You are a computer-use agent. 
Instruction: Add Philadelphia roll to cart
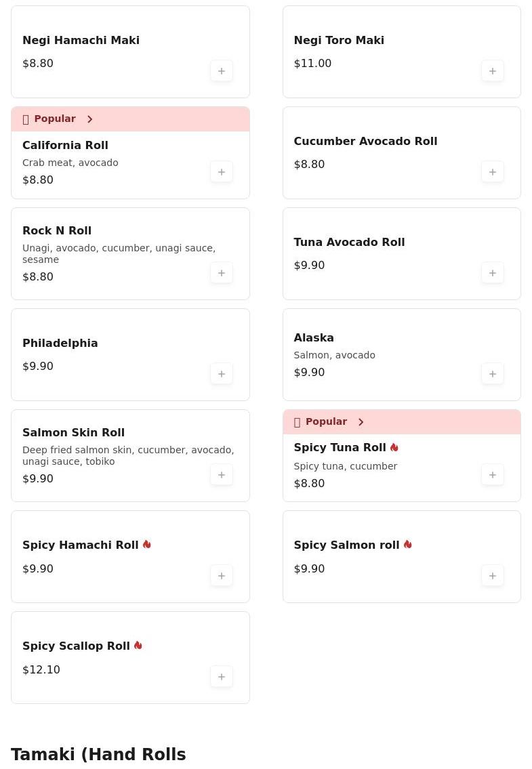pos(222,374)
